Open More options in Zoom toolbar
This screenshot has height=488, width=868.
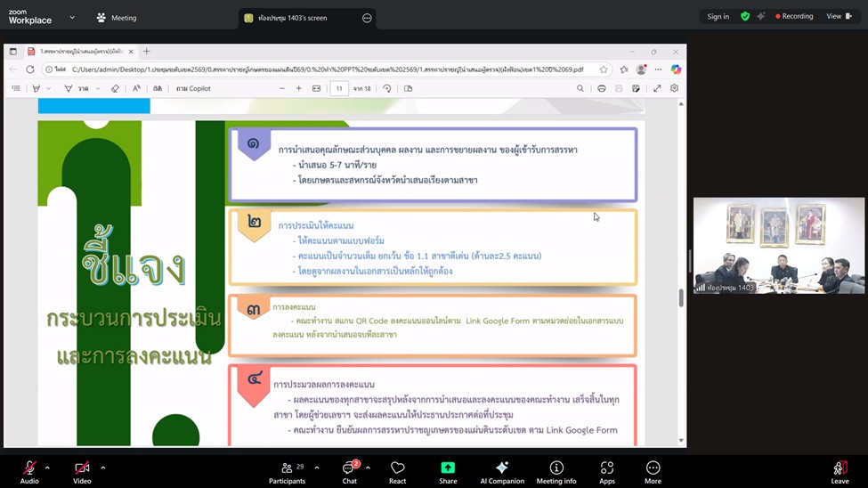point(653,472)
